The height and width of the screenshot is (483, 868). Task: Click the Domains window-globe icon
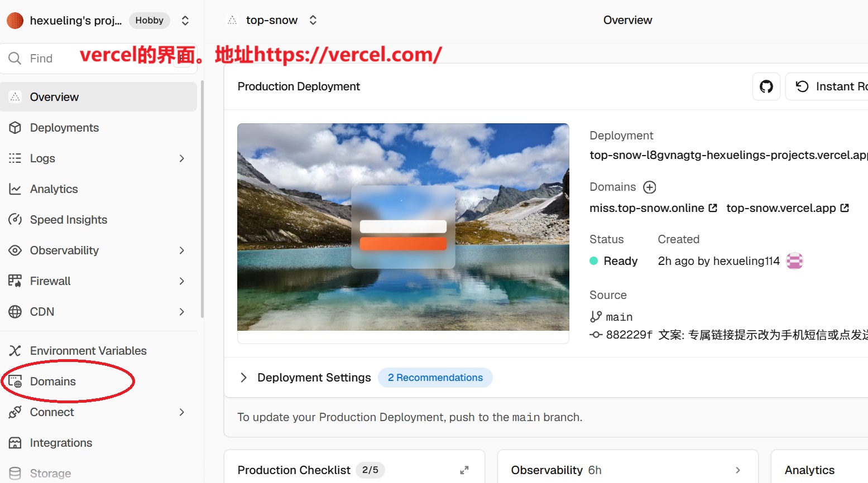[x=15, y=381]
